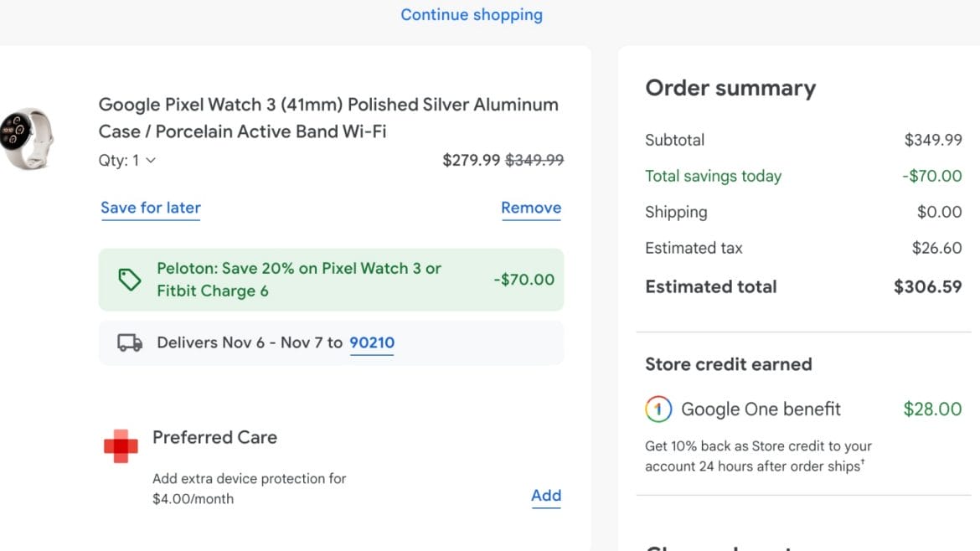Click Save for later link
980x551 pixels.
151,208
